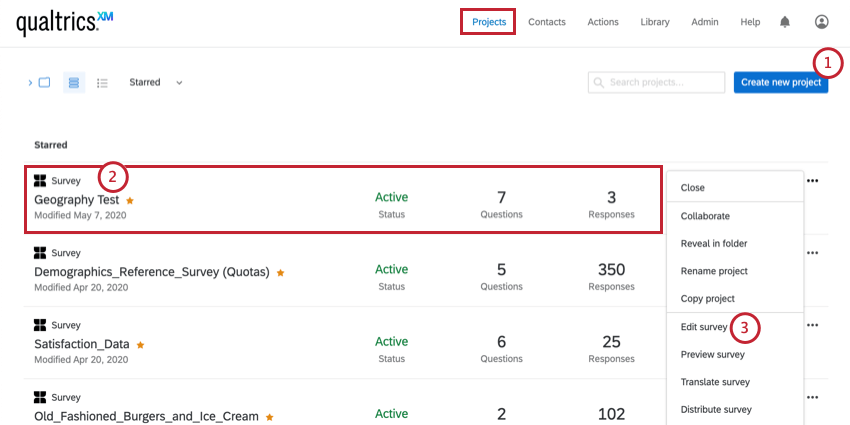Screen dimensions: 850x425
Task: Toggle star on Satisfaction_Data
Action: coord(140,344)
